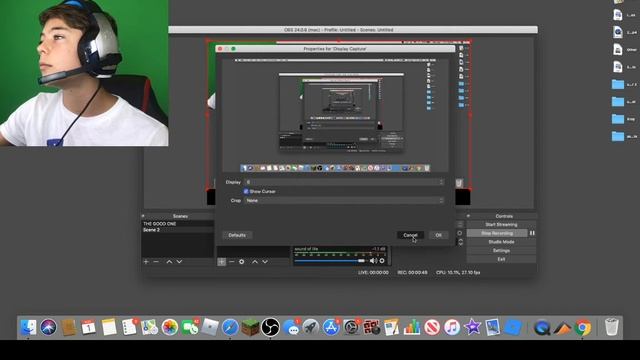Confirm with OK in the Properties dialog

(438, 235)
